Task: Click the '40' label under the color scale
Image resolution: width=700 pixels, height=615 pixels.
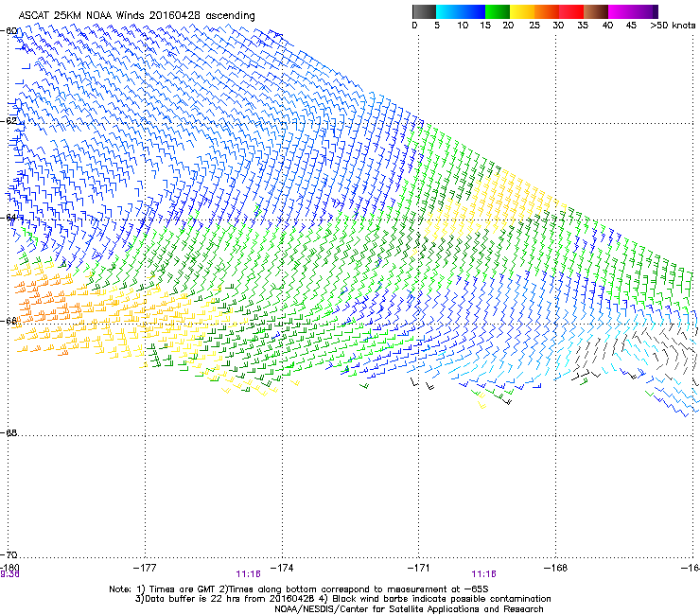Action: pos(607,26)
